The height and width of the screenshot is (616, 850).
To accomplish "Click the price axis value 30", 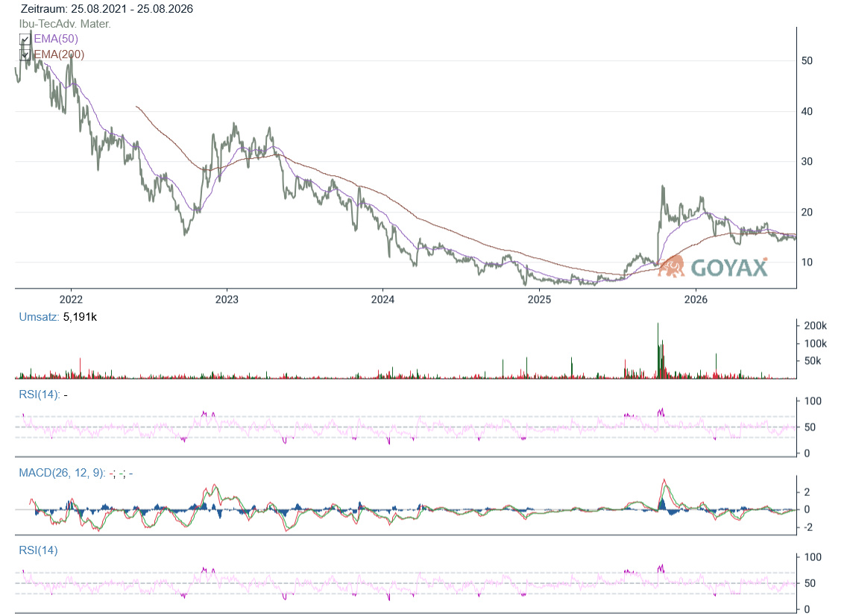I will (x=807, y=162).
